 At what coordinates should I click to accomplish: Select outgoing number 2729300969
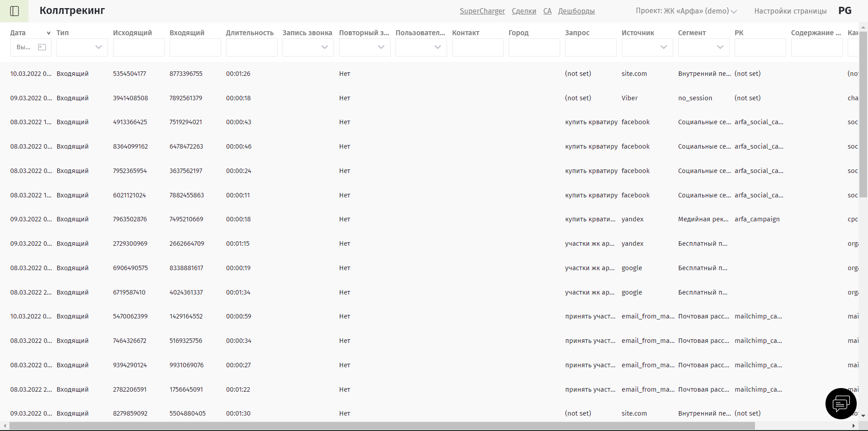[x=130, y=244]
